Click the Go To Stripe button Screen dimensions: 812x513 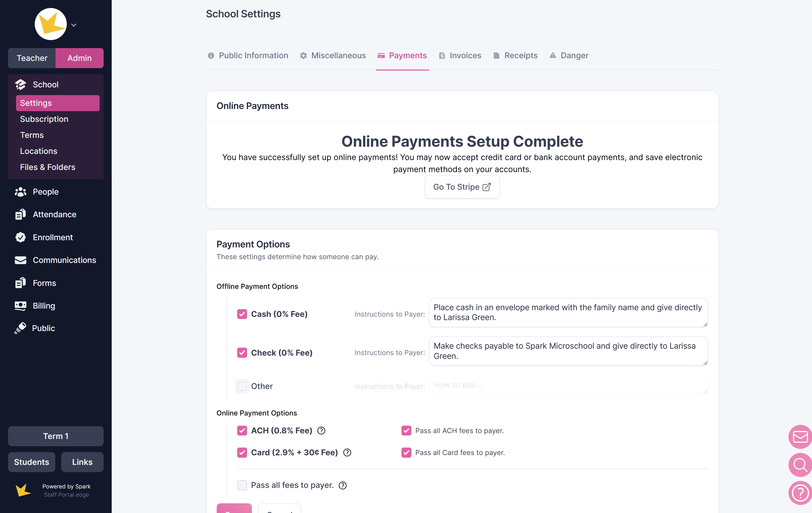(x=462, y=187)
